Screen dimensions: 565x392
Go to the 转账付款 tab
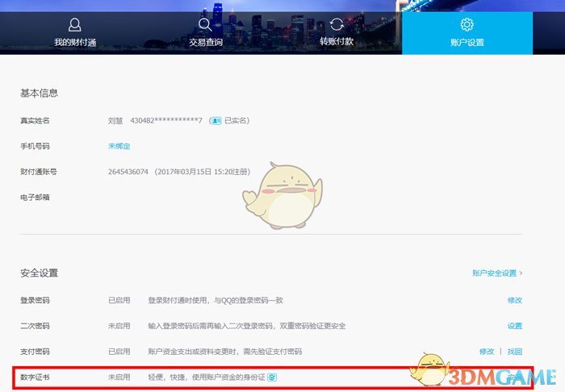tap(337, 33)
